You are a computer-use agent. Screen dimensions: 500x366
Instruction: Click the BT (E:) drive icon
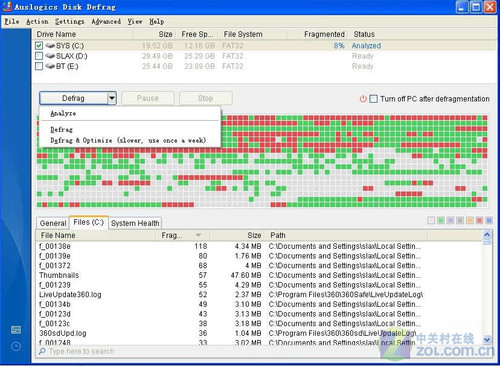(x=50, y=66)
